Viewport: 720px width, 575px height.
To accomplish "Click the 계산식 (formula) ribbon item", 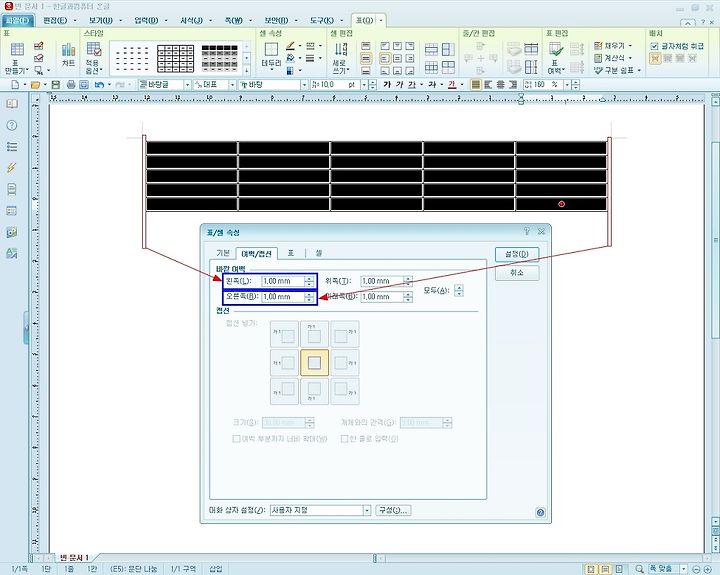I will (x=613, y=58).
